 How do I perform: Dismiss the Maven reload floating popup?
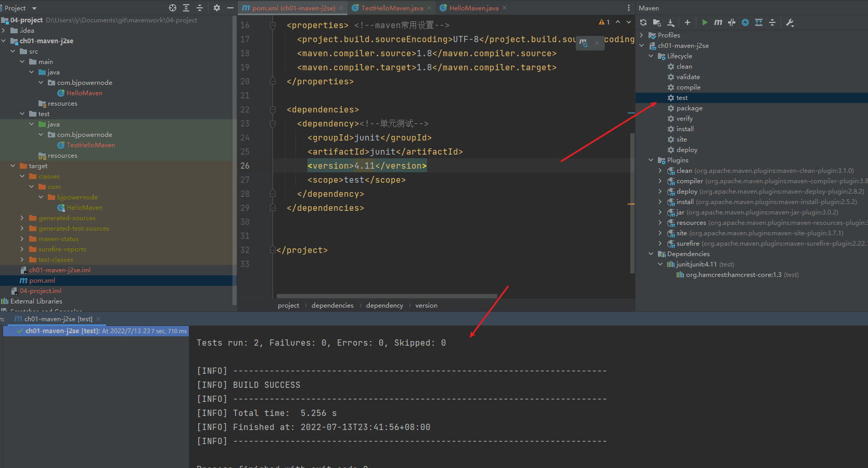[x=597, y=43]
